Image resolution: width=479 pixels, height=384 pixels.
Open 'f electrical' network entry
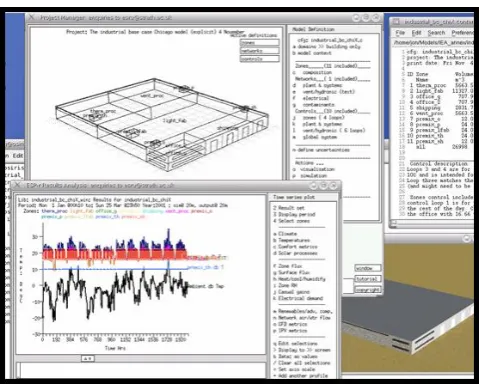(311, 98)
